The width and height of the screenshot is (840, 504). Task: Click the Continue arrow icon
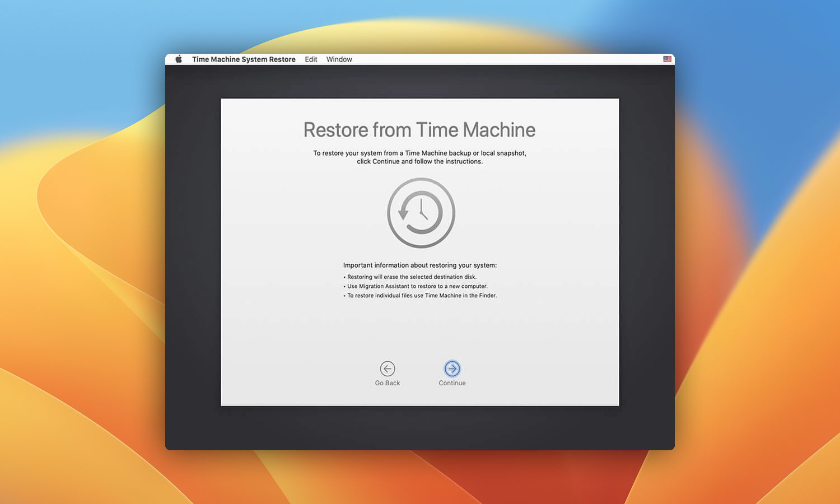(452, 368)
